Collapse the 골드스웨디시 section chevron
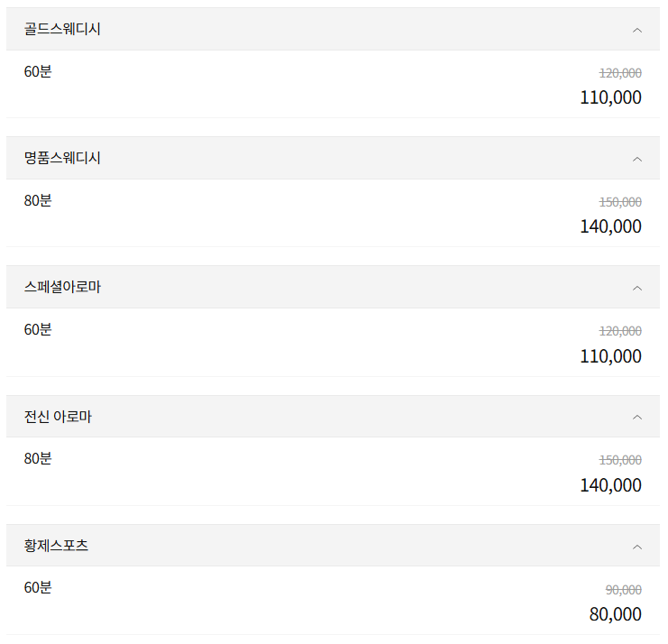The width and height of the screenshot is (668, 644). pyautogui.click(x=637, y=30)
